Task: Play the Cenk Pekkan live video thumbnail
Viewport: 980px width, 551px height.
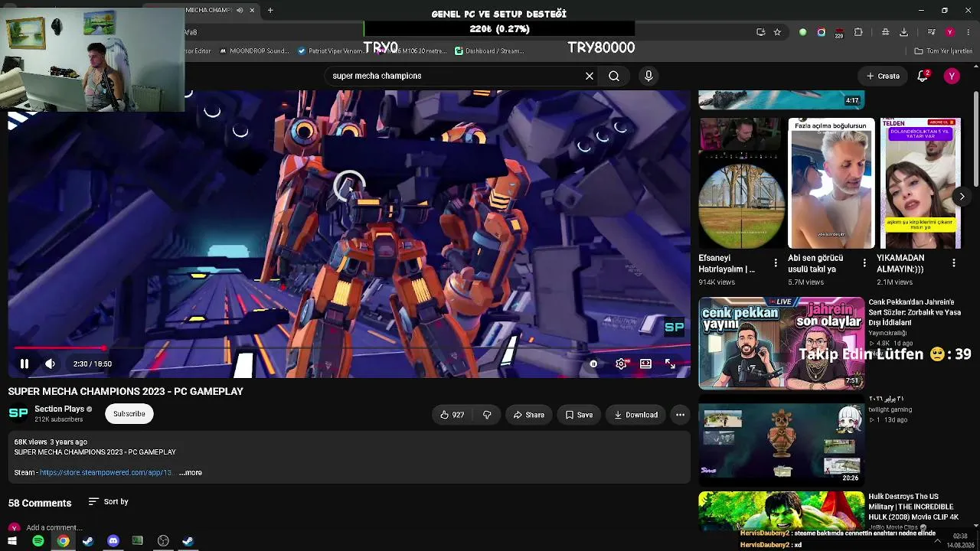Action: click(x=782, y=343)
